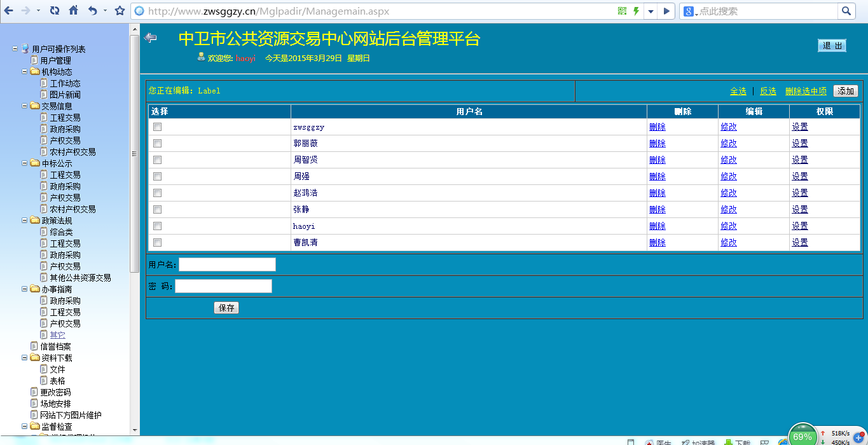Collapse the 办事指南 tree node

(25, 289)
